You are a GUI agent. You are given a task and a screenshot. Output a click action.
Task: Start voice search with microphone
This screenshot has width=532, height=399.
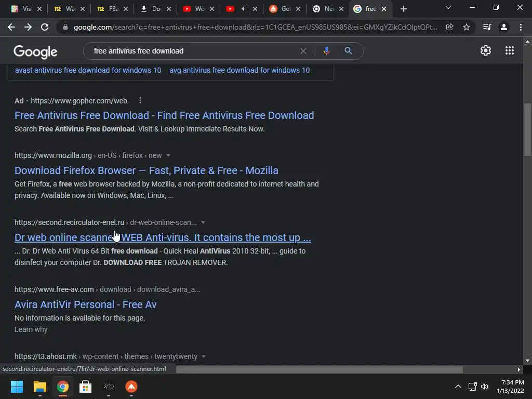326,51
